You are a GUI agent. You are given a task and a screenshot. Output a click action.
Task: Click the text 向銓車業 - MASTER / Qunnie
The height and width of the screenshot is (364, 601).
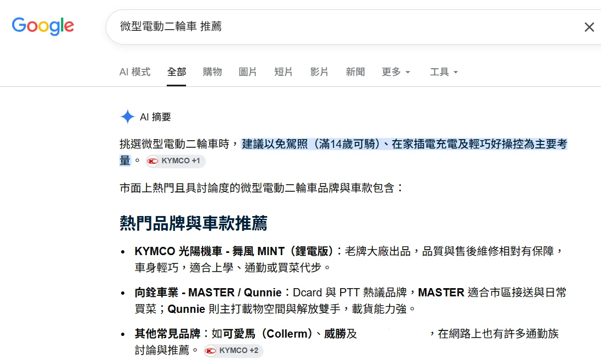point(208,293)
